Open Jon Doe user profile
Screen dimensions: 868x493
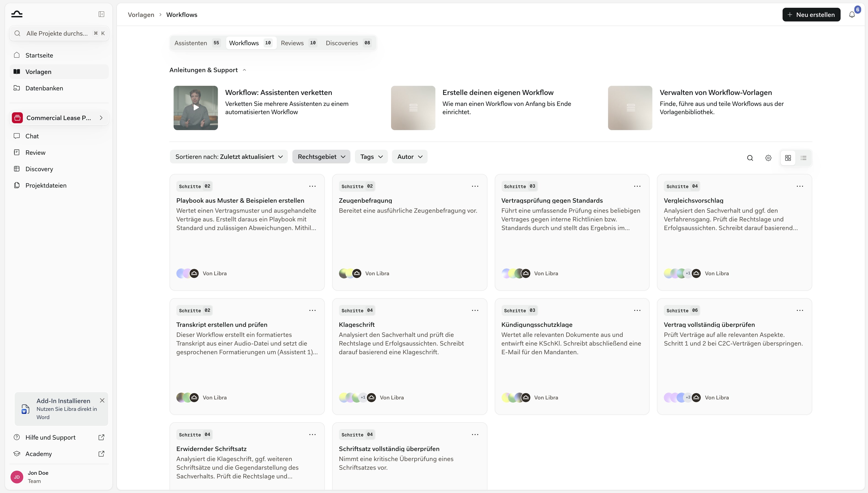tap(59, 477)
